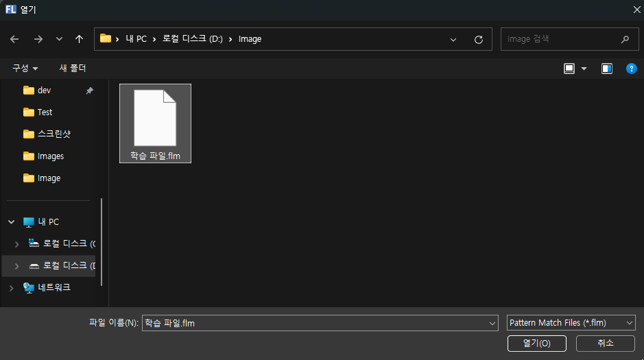Click the 취소 button
The width and height of the screenshot is (644, 360).
tap(606, 343)
